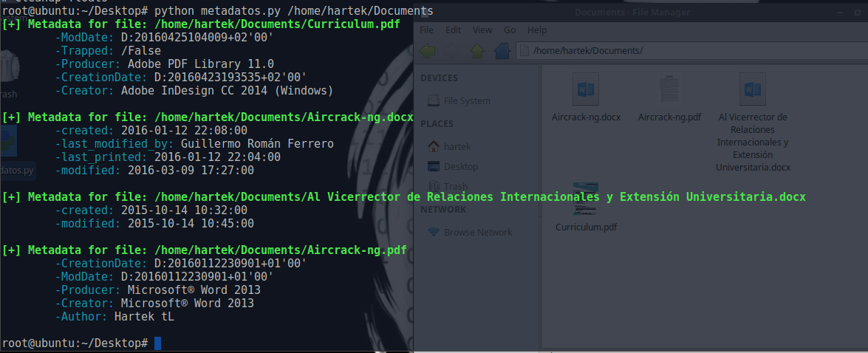Click 'Adobe InDesign CC 2014 (Windows)' text
The width and height of the screenshot is (868, 353).
[x=227, y=91]
